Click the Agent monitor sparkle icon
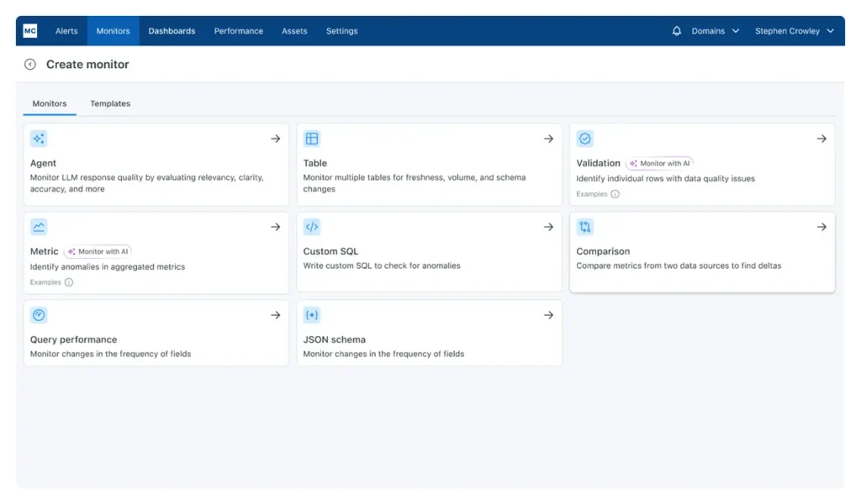This screenshot has height=504, width=861. coord(39,139)
